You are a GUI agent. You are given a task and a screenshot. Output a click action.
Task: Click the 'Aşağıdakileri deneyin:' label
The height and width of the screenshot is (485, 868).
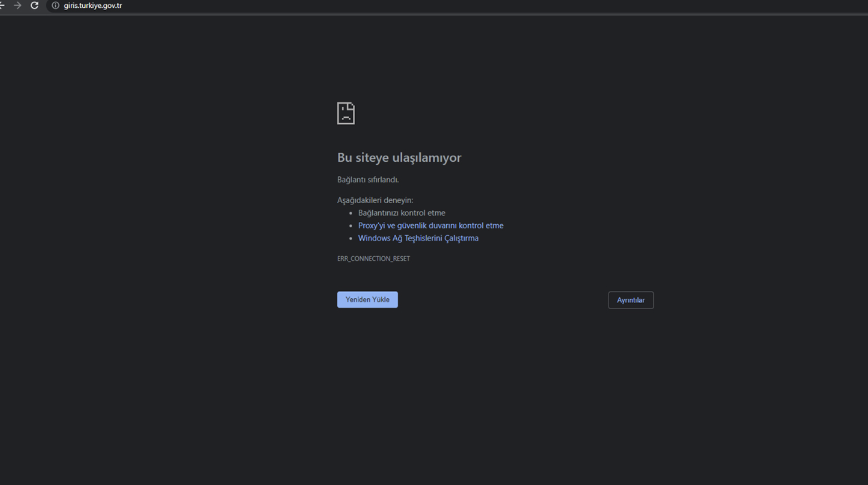click(375, 200)
